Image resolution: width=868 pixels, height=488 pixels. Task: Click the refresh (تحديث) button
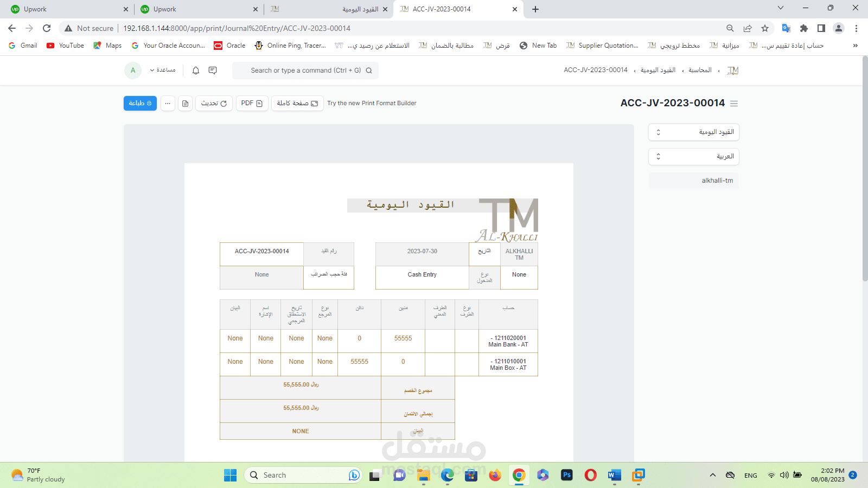click(214, 103)
